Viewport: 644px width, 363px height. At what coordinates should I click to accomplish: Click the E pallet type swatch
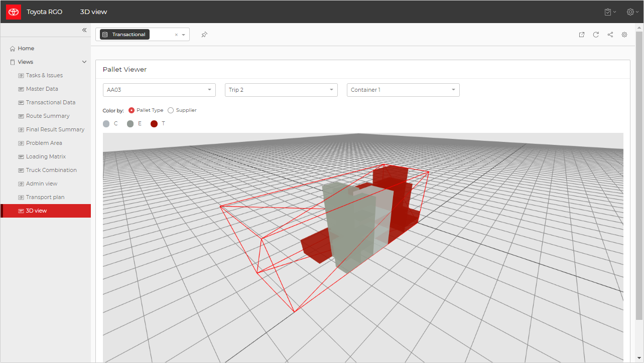[x=130, y=123]
